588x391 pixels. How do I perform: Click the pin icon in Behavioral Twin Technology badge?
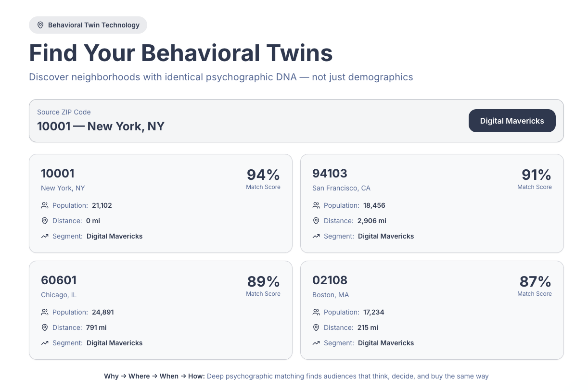pyautogui.click(x=40, y=25)
